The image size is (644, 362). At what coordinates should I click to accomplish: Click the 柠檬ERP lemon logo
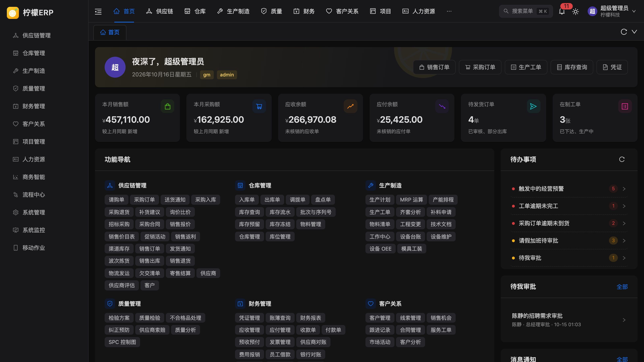[13, 12]
